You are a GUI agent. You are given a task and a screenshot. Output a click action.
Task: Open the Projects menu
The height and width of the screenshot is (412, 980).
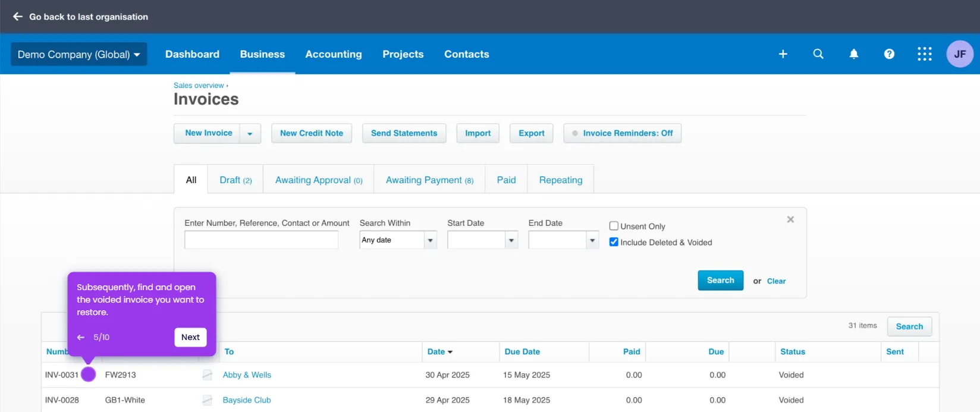tap(403, 54)
